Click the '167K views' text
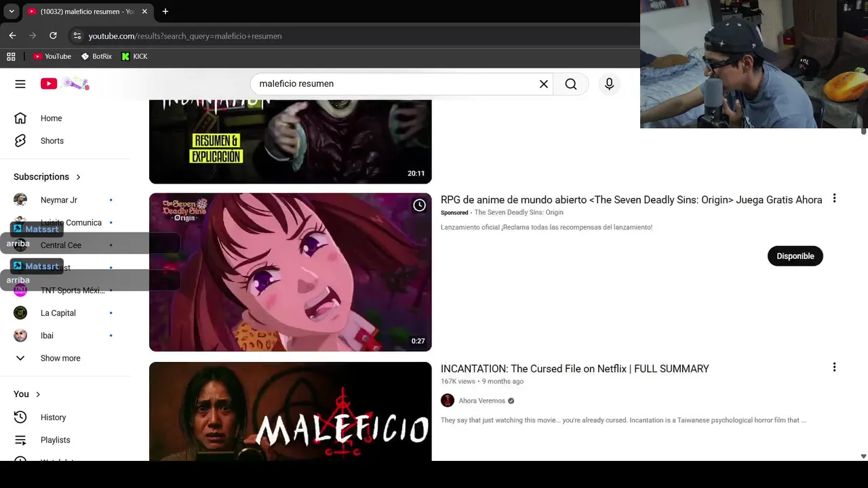868x488 pixels. 458,382
